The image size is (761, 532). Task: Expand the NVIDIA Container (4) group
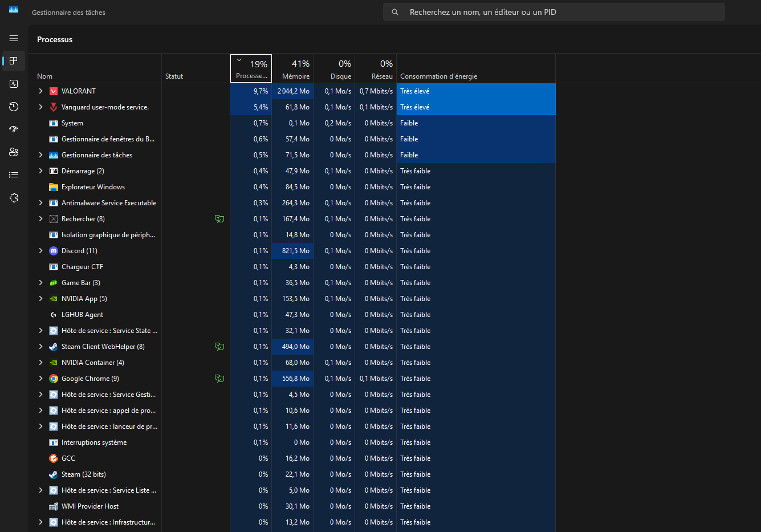(40, 363)
